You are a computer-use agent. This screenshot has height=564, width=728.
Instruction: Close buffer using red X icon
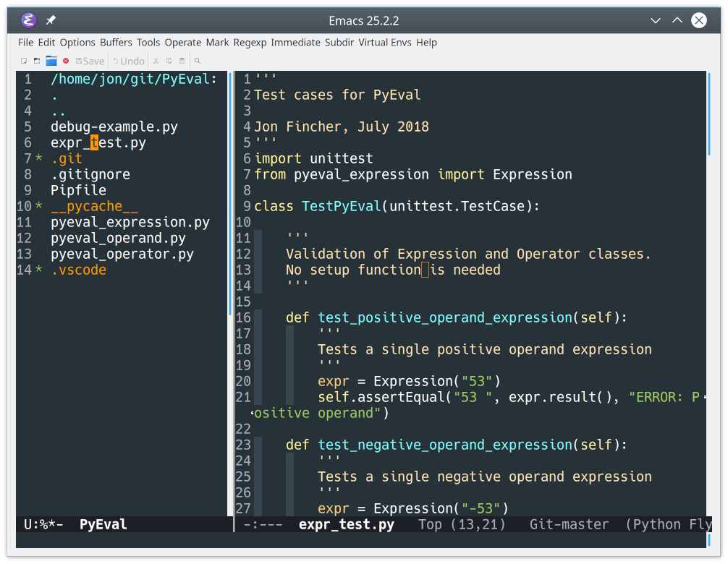pyautogui.click(x=66, y=61)
